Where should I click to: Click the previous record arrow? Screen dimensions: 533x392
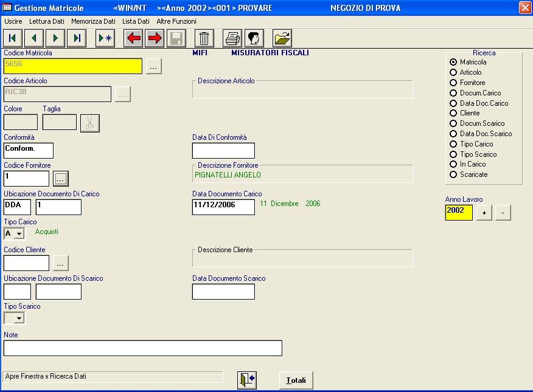[33, 39]
